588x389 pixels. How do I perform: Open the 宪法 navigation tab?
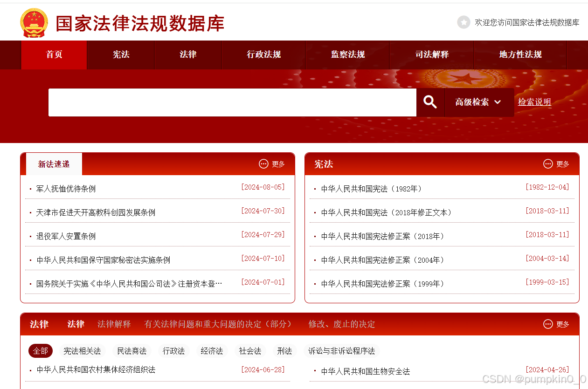[121, 55]
